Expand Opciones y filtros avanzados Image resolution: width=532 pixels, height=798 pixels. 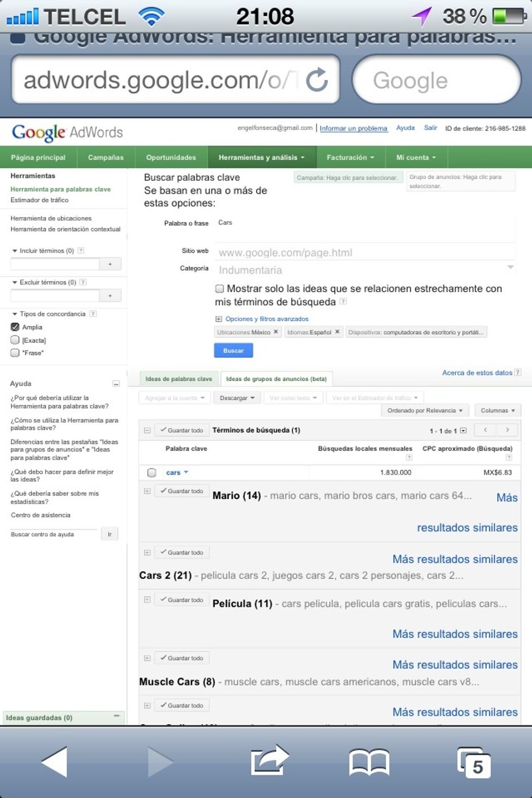tap(267, 319)
